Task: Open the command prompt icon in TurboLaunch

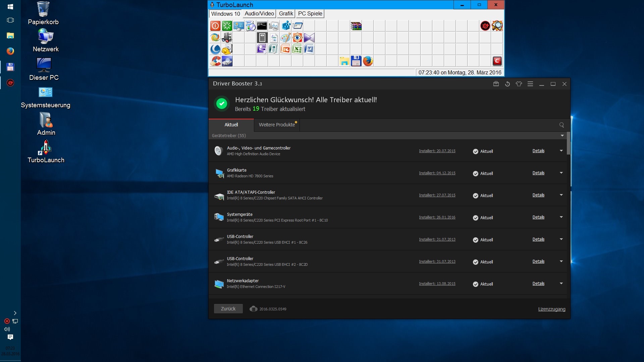Action: point(262,26)
